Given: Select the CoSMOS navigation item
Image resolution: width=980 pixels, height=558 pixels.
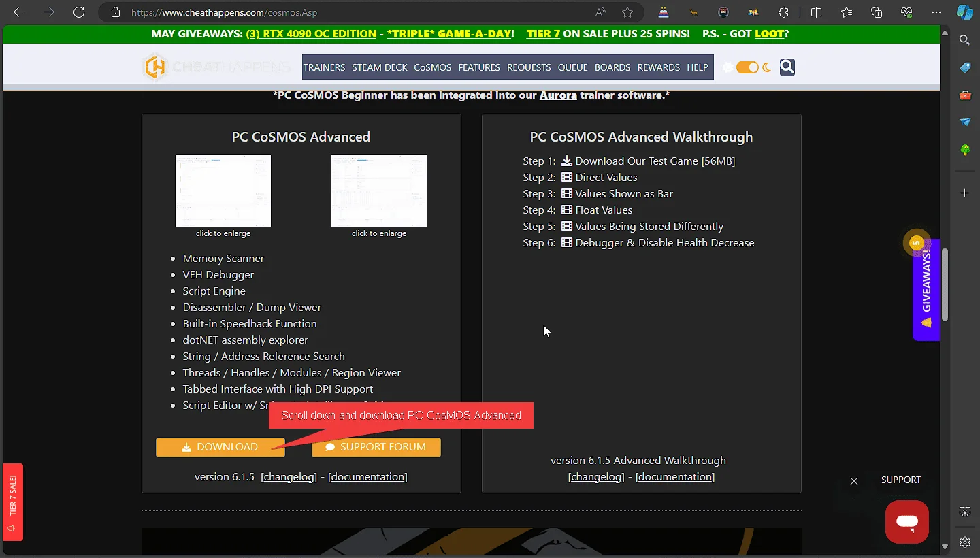Looking at the screenshot, I should (433, 67).
